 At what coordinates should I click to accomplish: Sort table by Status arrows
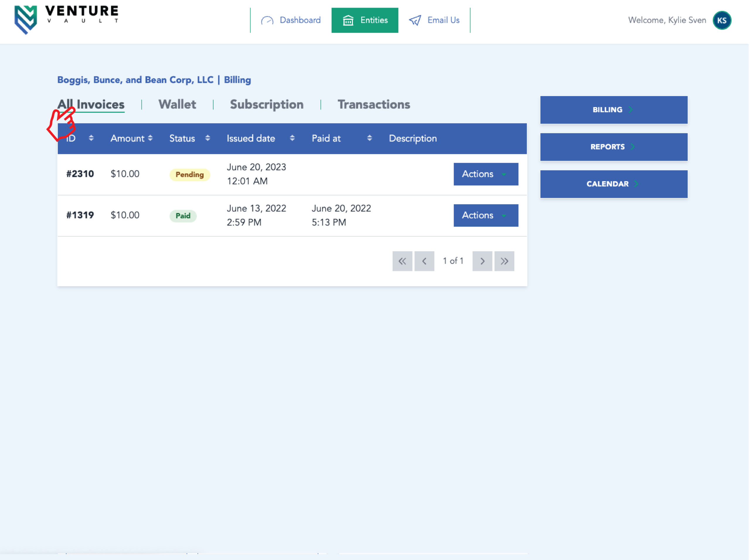(x=207, y=138)
